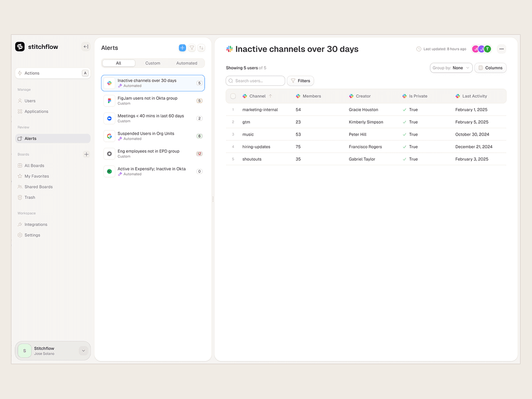Screen dimensions: 532x399
Task: Open Shared Boards in the sidebar
Action: (52, 187)
